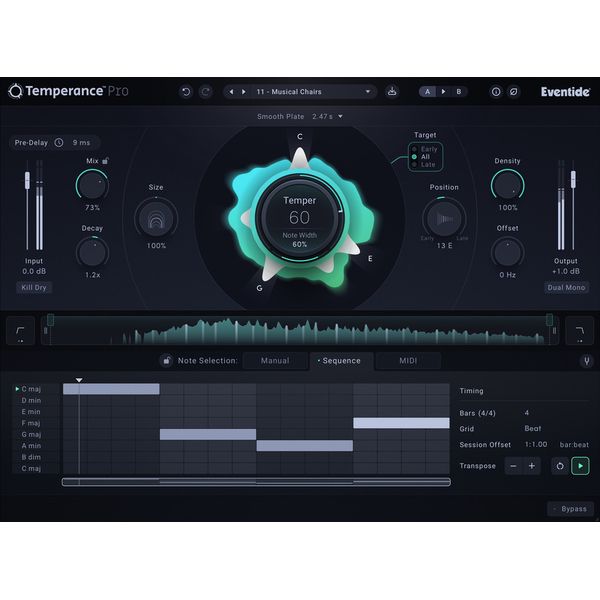Expand the Smooth Plate reverb type menu
Image resolution: width=600 pixels, height=600 pixels.
tap(340, 117)
